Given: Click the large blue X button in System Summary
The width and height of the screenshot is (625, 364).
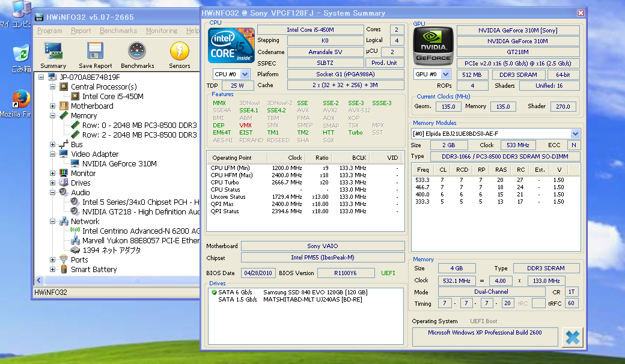Looking at the screenshot, I should tap(572, 338).
